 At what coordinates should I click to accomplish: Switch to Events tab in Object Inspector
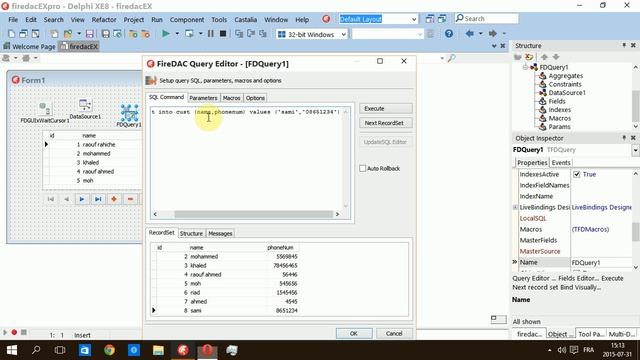tap(561, 162)
